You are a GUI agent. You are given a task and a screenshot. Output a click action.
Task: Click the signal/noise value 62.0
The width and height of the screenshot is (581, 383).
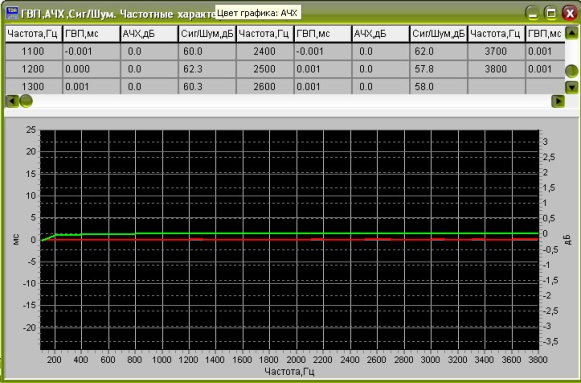438,51
